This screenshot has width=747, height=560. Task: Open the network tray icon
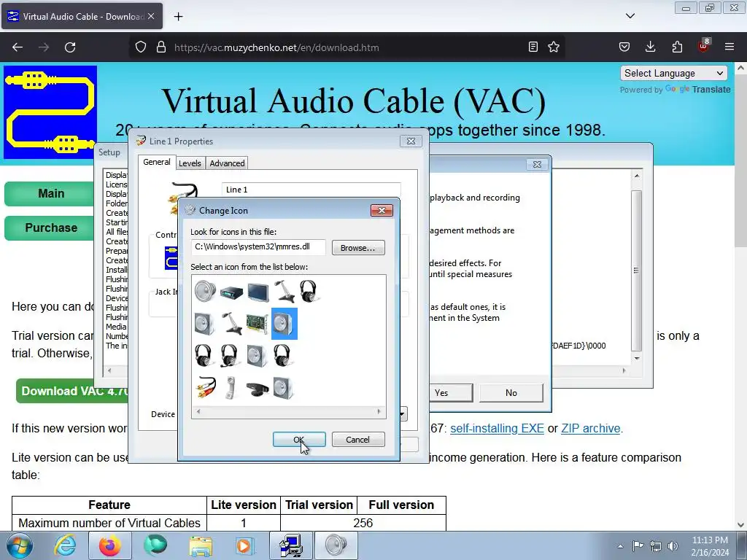click(656, 546)
